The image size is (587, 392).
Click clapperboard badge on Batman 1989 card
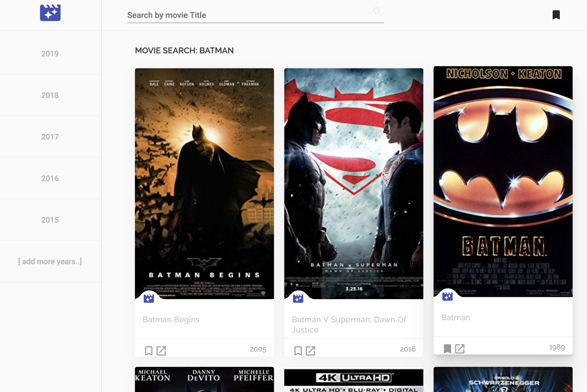[x=447, y=296]
